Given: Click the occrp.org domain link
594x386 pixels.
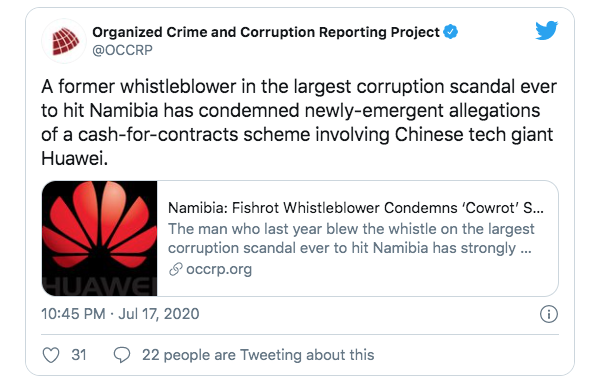Looking at the screenshot, I should [219, 269].
